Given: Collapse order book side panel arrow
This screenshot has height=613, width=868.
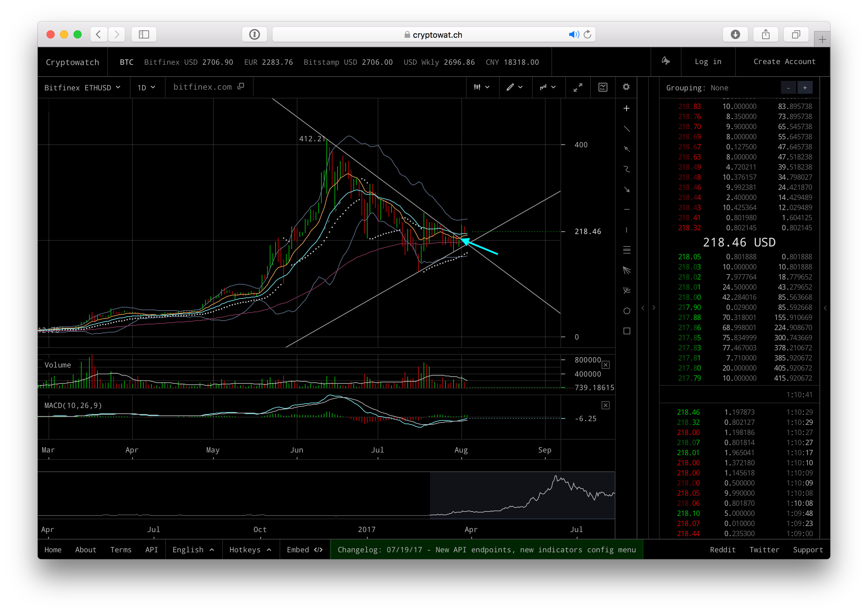Looking at the screenshot, I should (825, 308).
